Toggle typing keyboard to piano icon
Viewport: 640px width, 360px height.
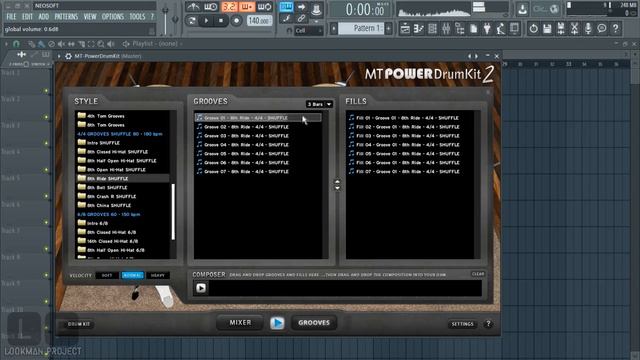(286, 7)
